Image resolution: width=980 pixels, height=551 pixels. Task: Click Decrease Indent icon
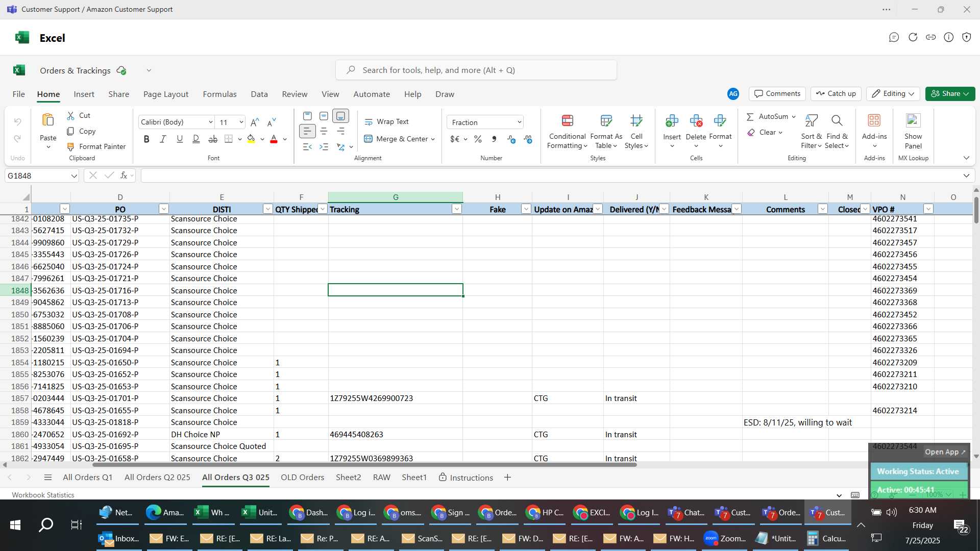tap(307, 147)
